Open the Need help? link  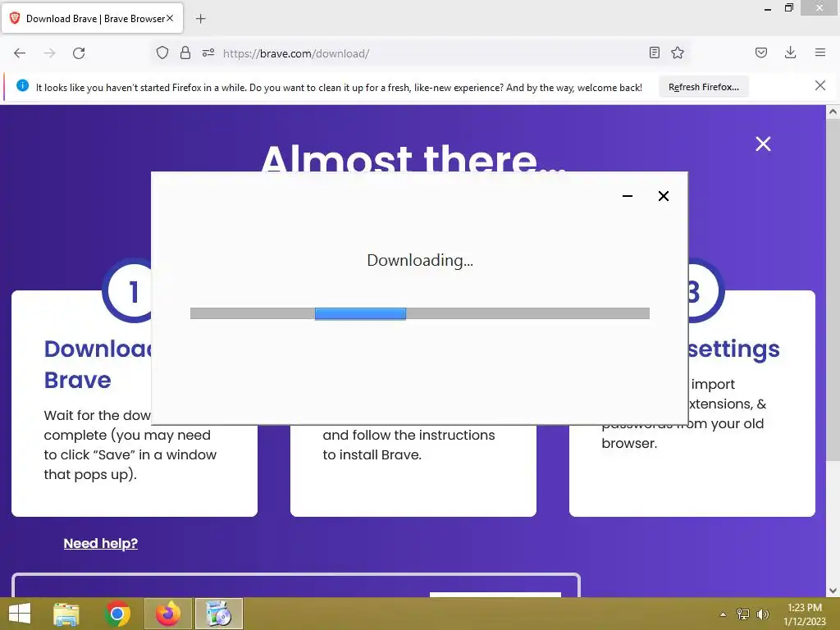[101, 543]
